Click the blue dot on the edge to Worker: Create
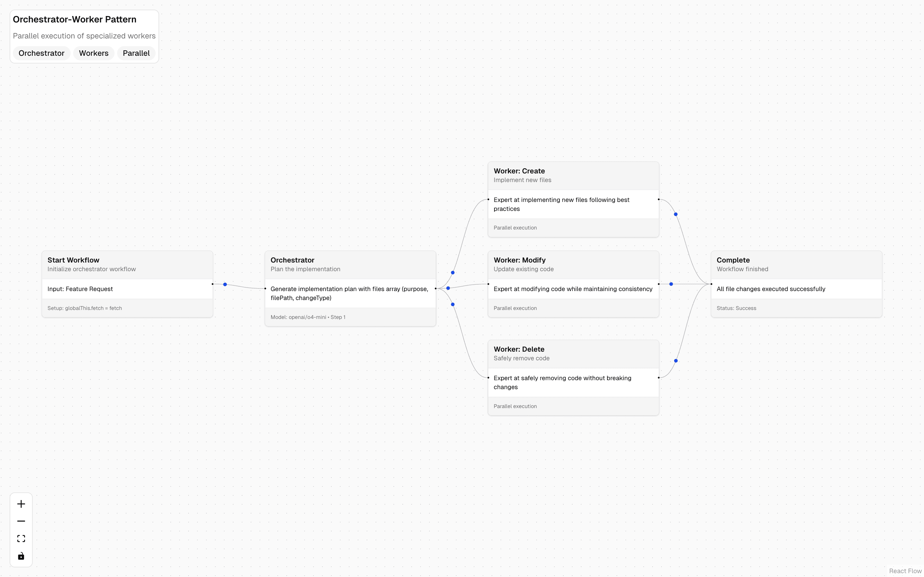Screen dimensions: 924x577 (x=452, y=272)
